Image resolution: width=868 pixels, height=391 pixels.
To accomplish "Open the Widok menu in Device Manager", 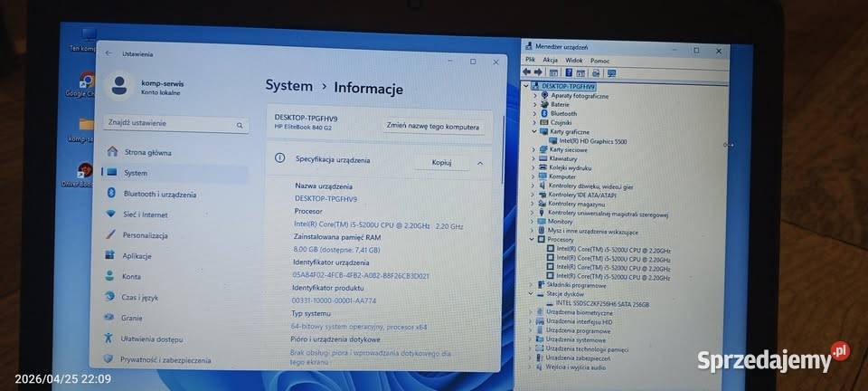I will 574,60.
